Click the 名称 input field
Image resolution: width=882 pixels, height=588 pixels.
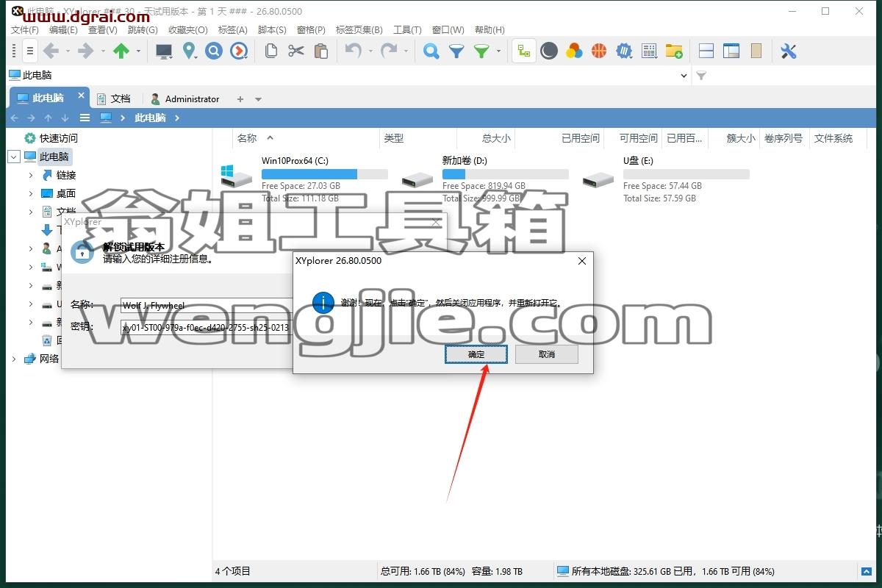[x=207, y=305]
